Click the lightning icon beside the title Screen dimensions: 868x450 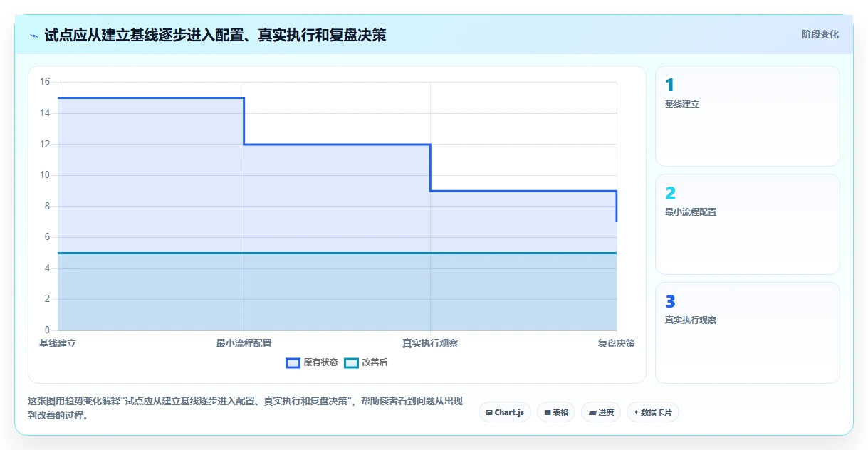pyautogui.click(x=34, y=35)
